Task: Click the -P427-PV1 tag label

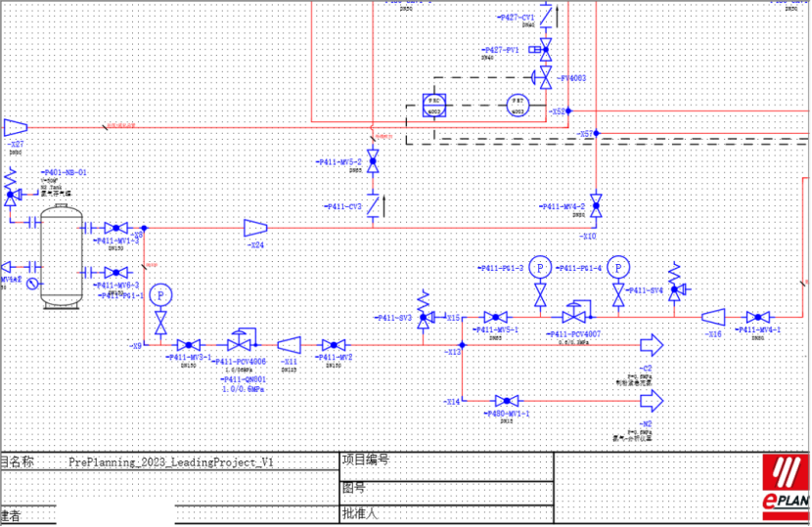Action: (x=500, y=50)
